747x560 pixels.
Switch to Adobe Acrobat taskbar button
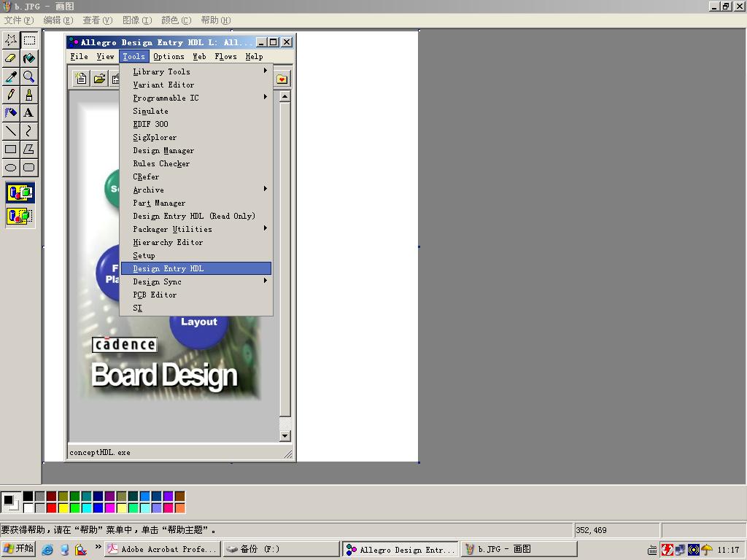tap(163, 549)
